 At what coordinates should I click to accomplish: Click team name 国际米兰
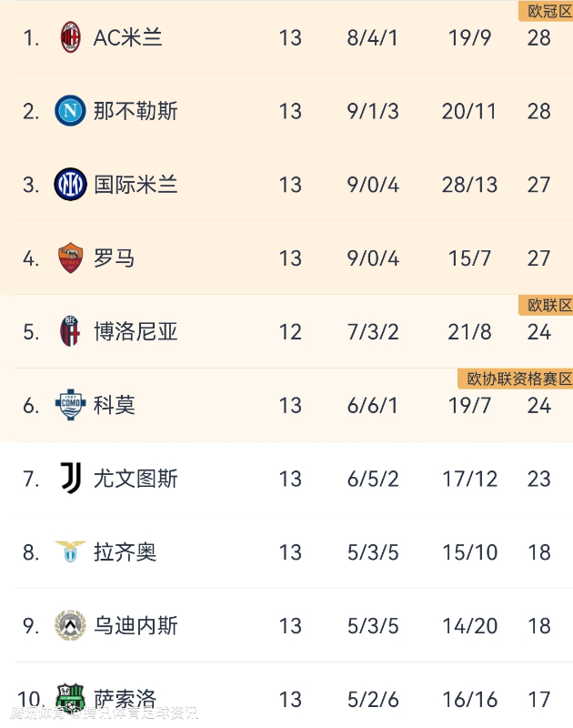pyautogui.click(x=136, y=185)
